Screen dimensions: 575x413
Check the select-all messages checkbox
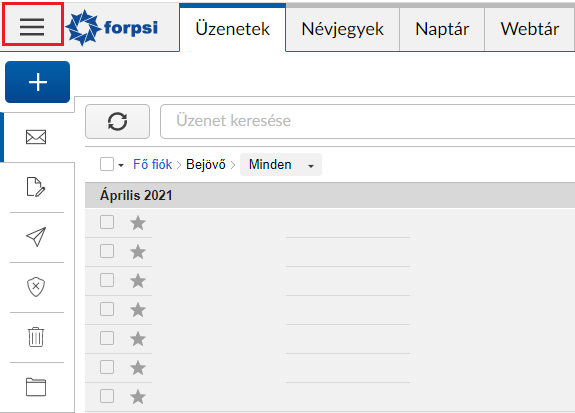107,164
